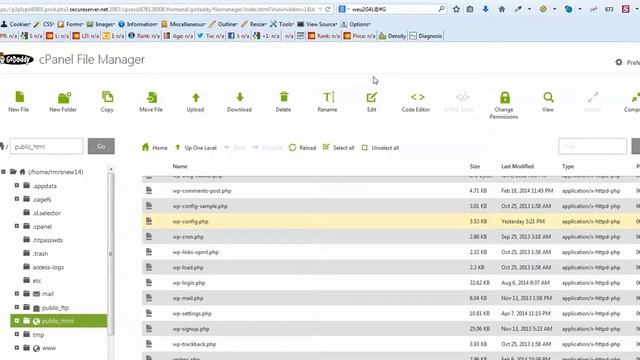The height and width of the screenshot is (360, 640).
Task: Open the Information developer toolbar menu
Action: click(x=138, y=24)
